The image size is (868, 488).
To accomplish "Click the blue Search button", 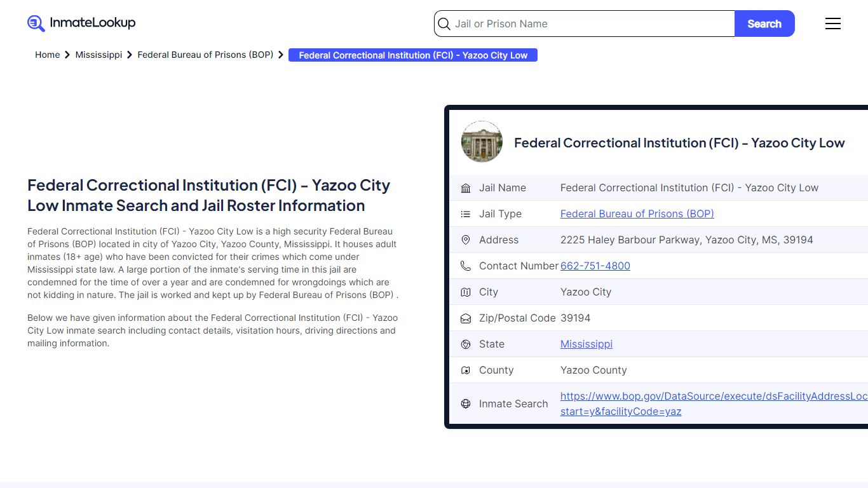I will 764,24.
